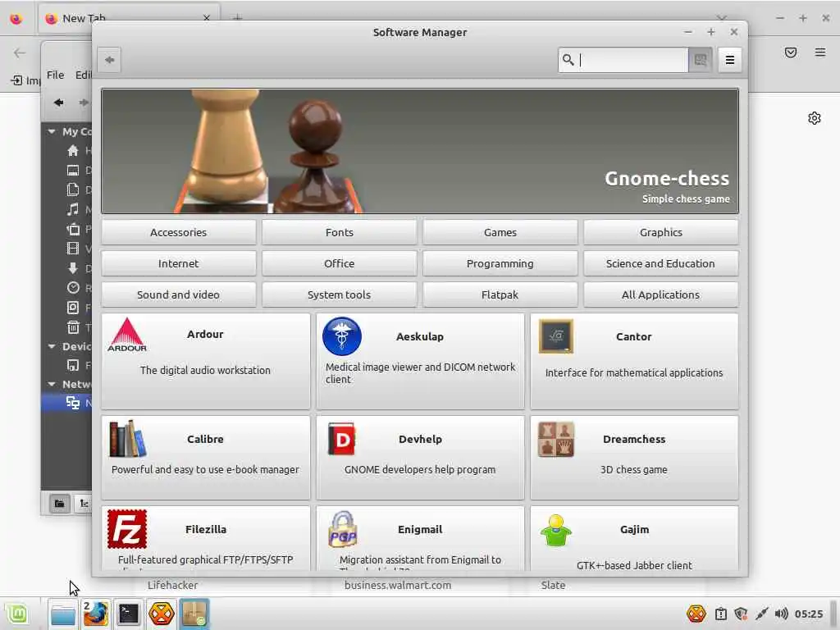Screen dimensions: 840x630
Task: Browse the Games category
Action: pyautogui.click(x=500, y=232)
